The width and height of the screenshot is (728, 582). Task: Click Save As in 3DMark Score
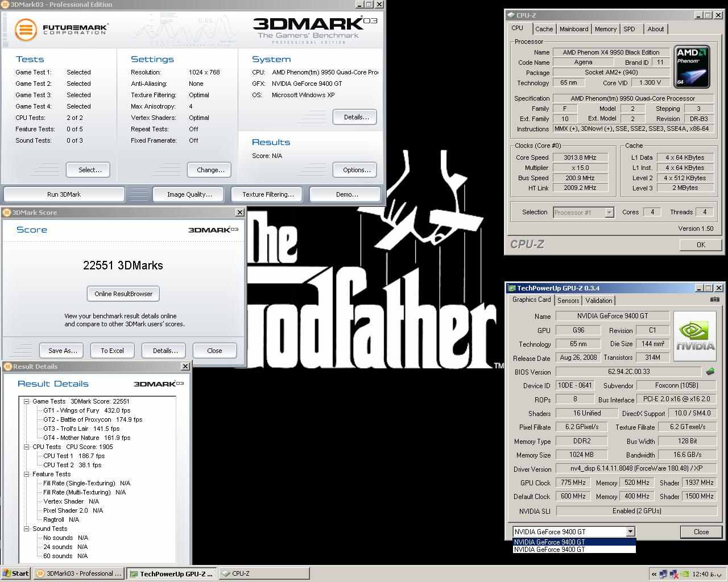[x=62, y=351]
